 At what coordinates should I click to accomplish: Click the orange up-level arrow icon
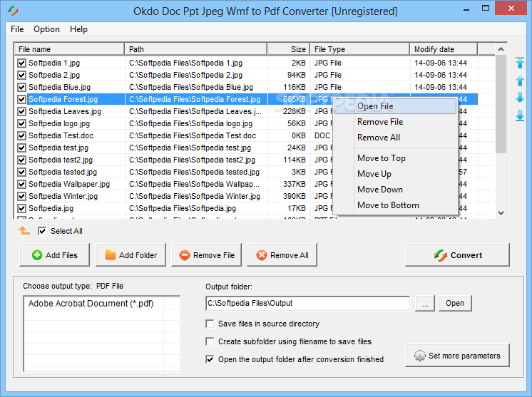click(x=24, y=230)
